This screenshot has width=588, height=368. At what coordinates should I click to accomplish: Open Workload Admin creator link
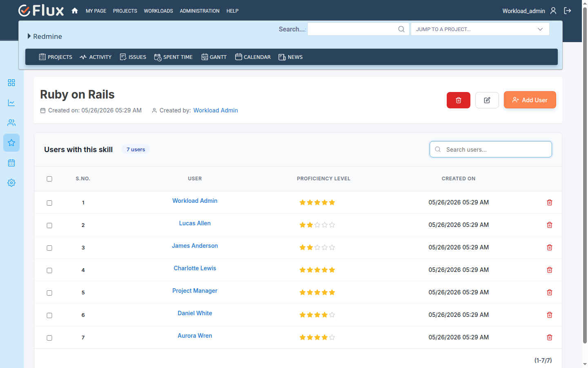point(216,110)
